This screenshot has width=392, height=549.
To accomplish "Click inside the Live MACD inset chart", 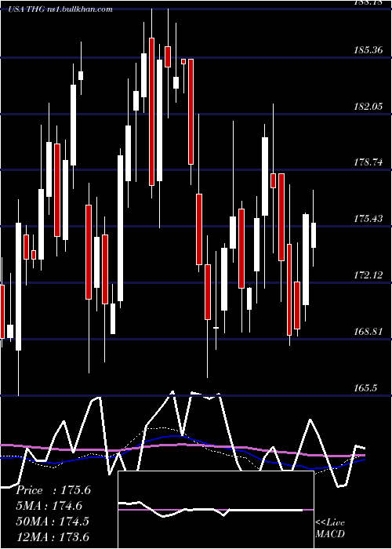I will (x=216, y=510).
